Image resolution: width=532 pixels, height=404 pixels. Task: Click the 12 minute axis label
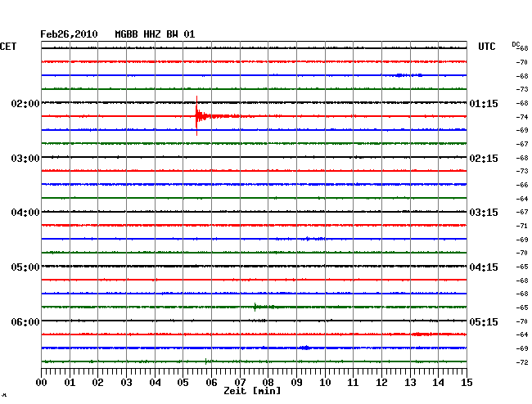381,382
